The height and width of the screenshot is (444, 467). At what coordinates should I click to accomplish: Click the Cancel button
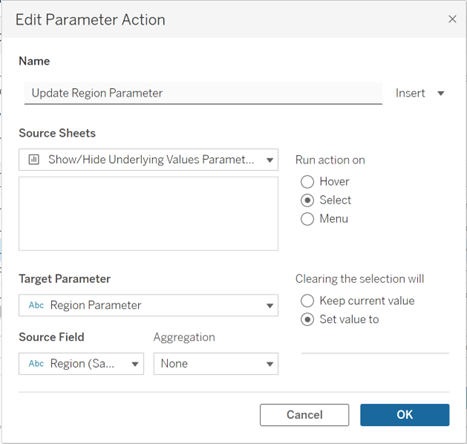point(304,415)
